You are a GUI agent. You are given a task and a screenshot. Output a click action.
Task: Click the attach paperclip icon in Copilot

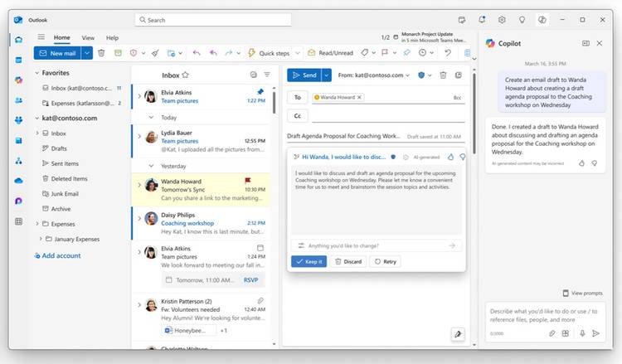(552, 333)
